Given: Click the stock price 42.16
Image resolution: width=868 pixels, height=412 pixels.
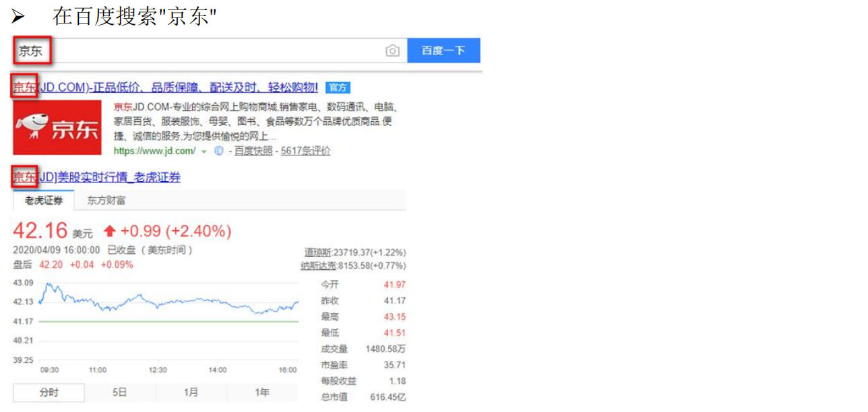Looking at the screenshot, I should (x=40, y=231).
